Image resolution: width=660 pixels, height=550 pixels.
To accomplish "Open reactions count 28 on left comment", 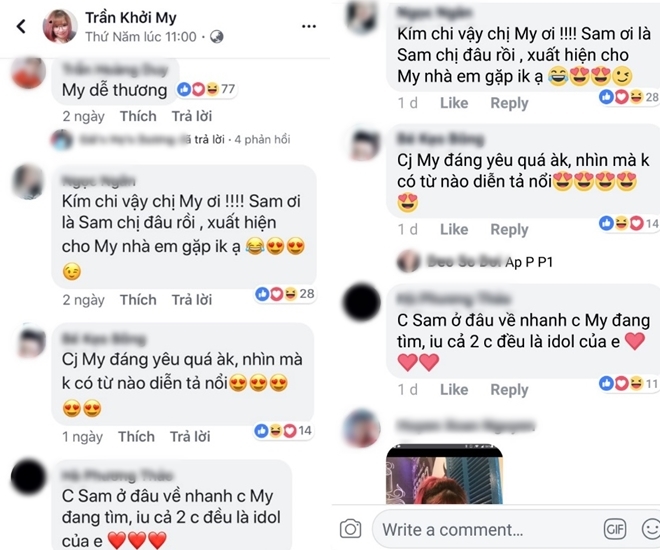I will coord(285,294).
